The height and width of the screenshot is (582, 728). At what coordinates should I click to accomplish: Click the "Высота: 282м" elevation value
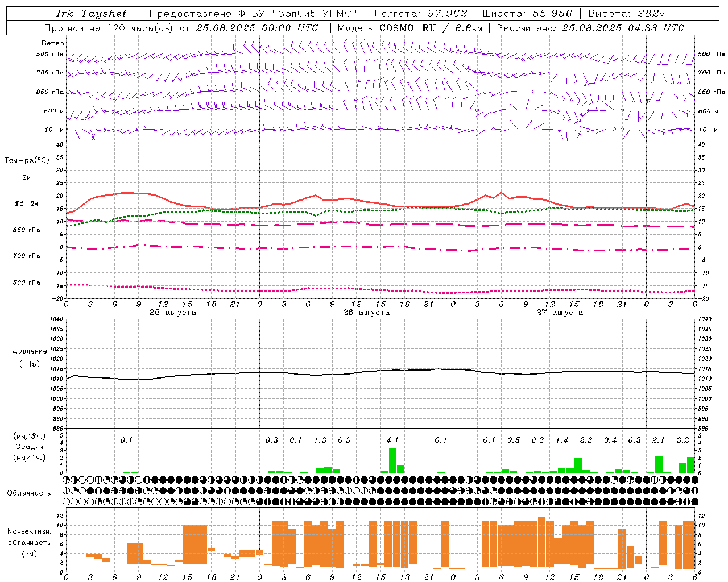tap(627, 14)
